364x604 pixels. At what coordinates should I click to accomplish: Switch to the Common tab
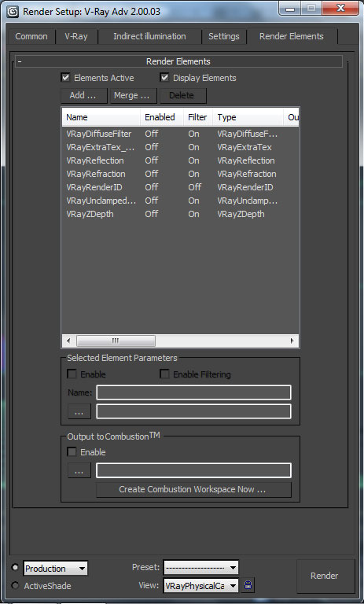coord(31,36)
